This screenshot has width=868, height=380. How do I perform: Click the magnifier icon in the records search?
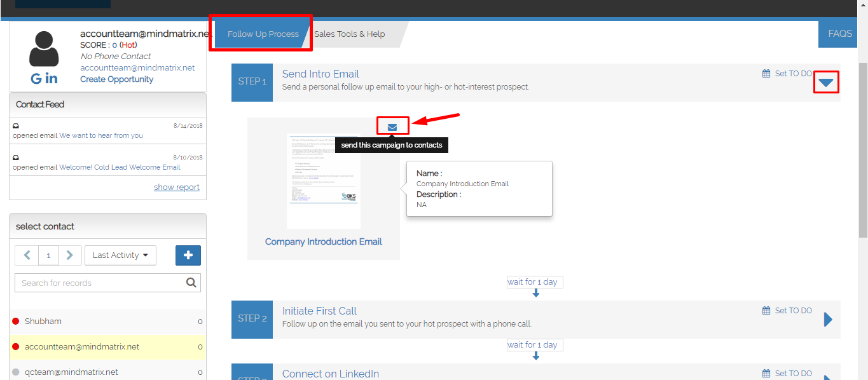[x=191, y=283]
